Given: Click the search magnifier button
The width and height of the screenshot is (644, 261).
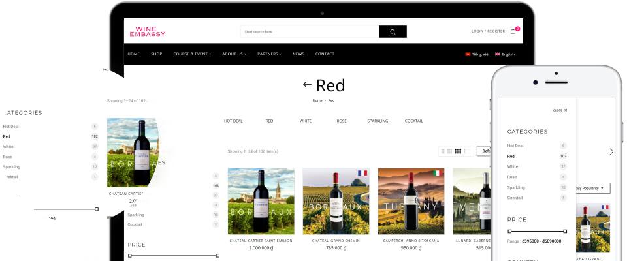Looking at the screenshot, I should [x=393, y=31].
